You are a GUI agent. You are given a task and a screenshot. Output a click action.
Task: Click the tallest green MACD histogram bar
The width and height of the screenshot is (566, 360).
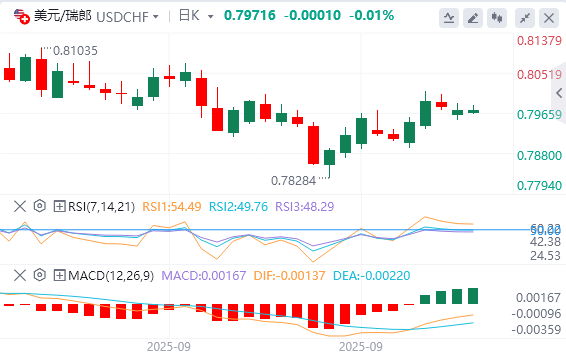473,296
